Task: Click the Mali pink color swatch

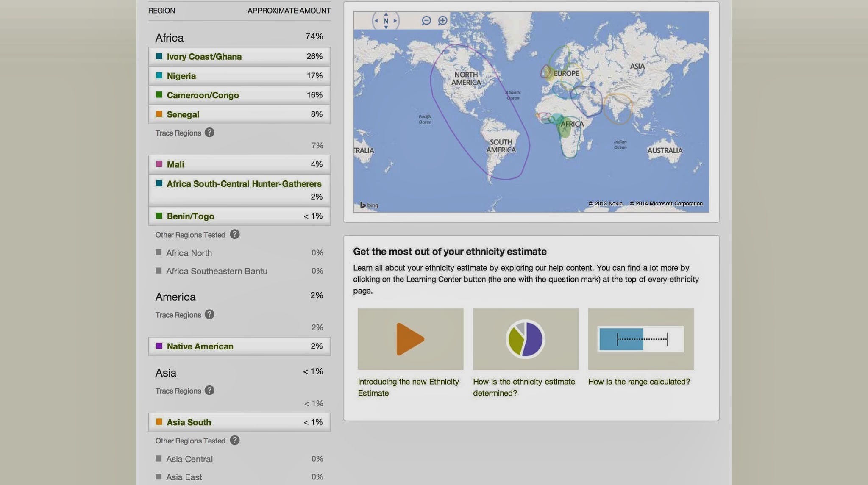Action: [x=159, y=164]
